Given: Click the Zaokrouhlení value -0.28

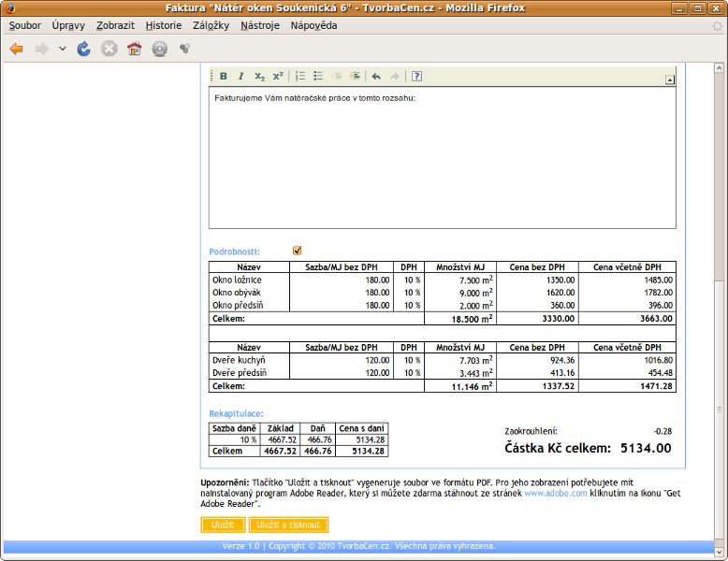Looking at the screenshot, I should pos(662,431).
